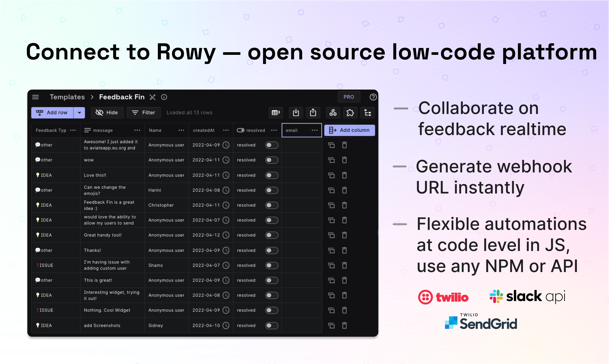Image resolution: width=609 pixels, height=364 pixels.
Task: Click the Add column button
Action: tap(349, 130)
